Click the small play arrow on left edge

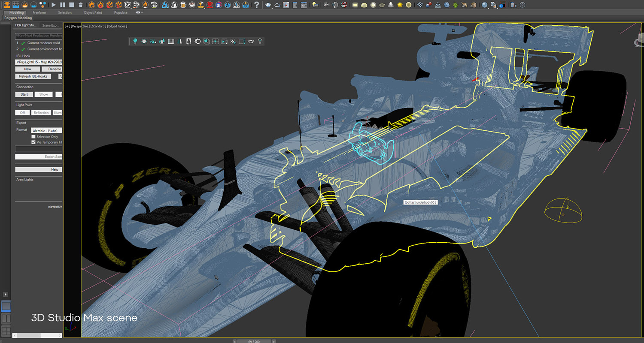click(x=6, y=295)
